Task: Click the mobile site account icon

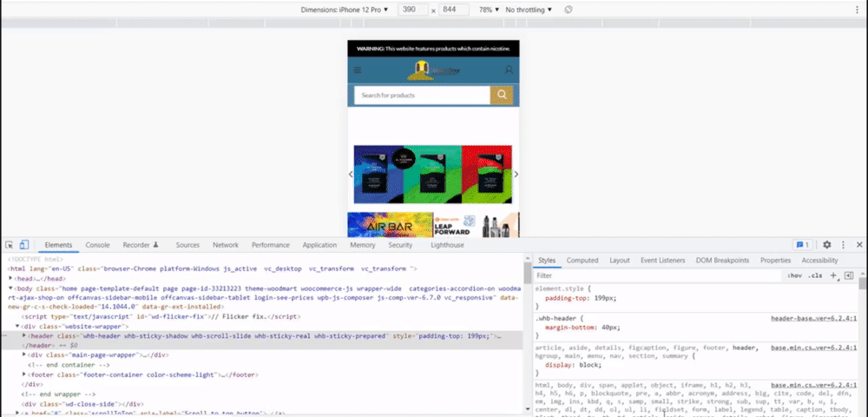Action: 509,70
